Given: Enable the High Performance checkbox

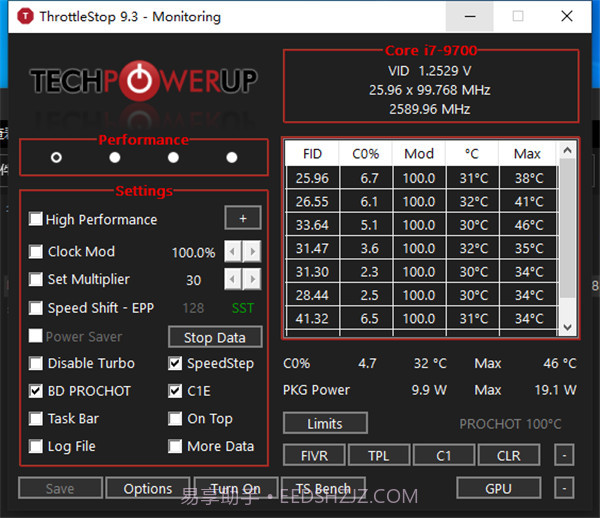Looking at the screenshot, I should pos(36,219).
